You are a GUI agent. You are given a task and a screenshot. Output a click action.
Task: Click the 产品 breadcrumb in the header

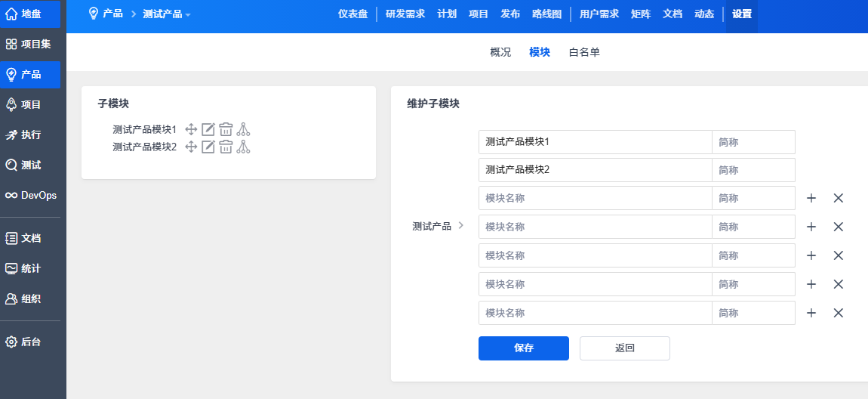pyautogui.click(x=112, y=14)
